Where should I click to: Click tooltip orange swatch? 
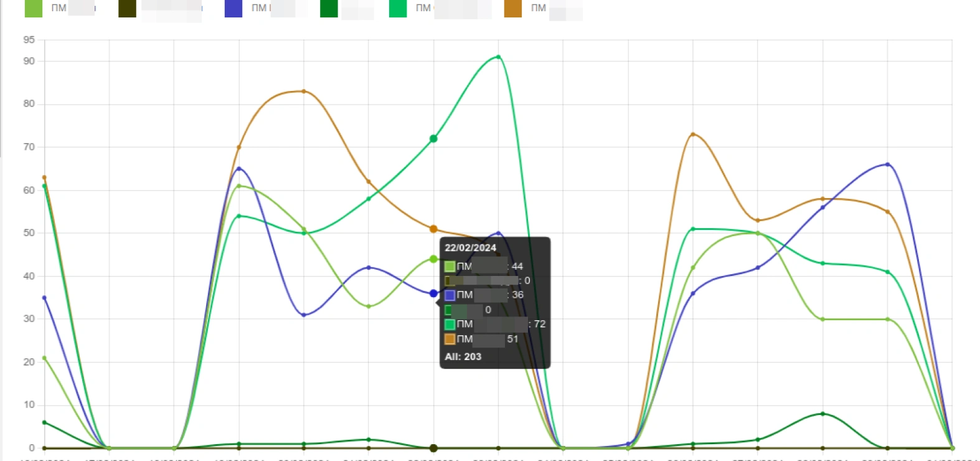click(x=450, y=340)
